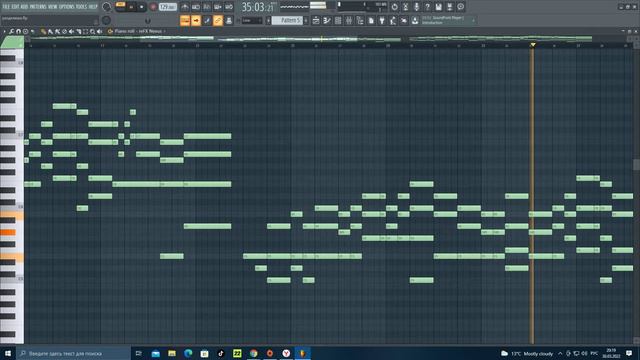Image resolution: width=640 pixels, height=360 pixels.
Task: Click the 35:03 time display
Action: point(257,7)
